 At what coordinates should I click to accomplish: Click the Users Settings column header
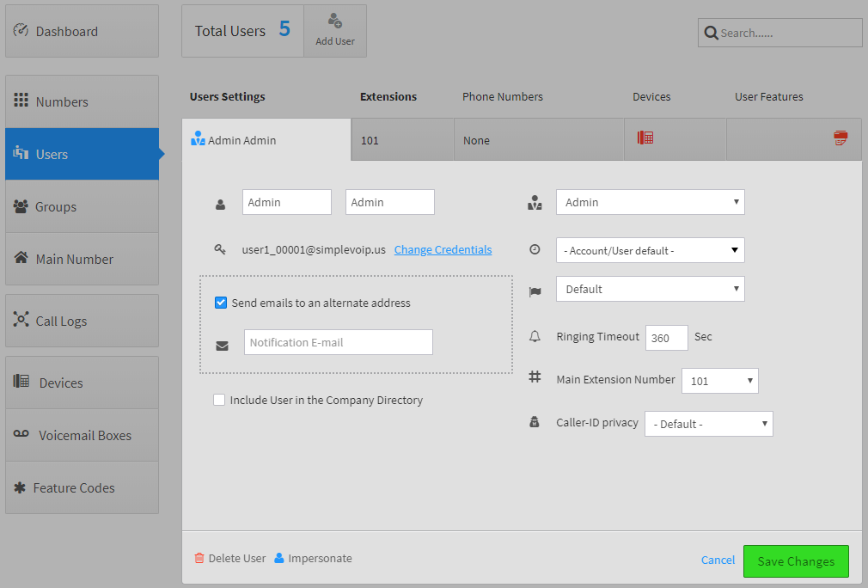pyautogui.click(x=227, y=96)
